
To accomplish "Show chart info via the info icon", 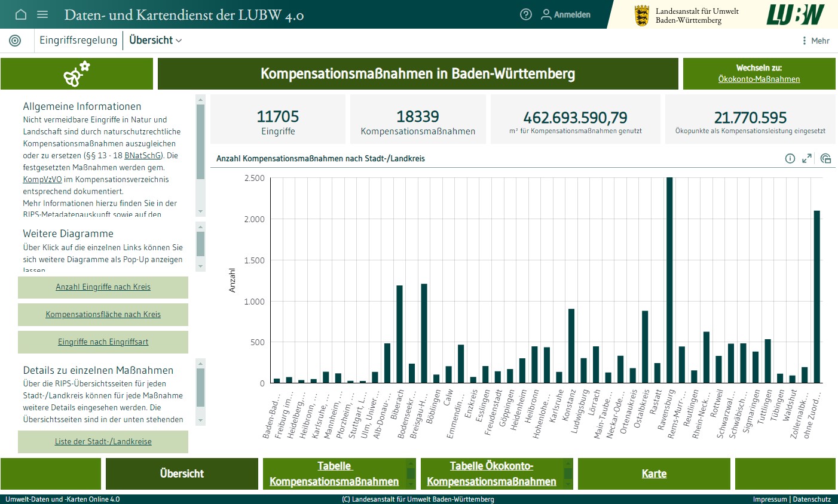I will (790, 158).
